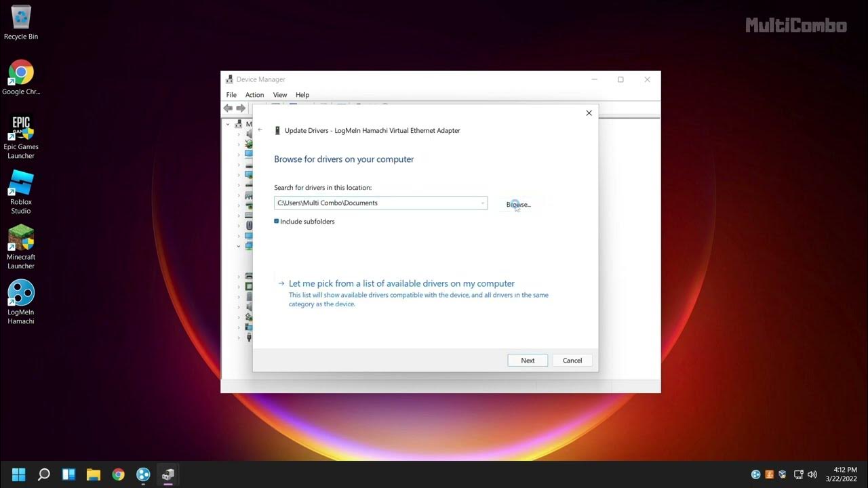Collapse the root computer node in tree
Viewport: 868px width, 488px height.
click(x=228, y=124)
